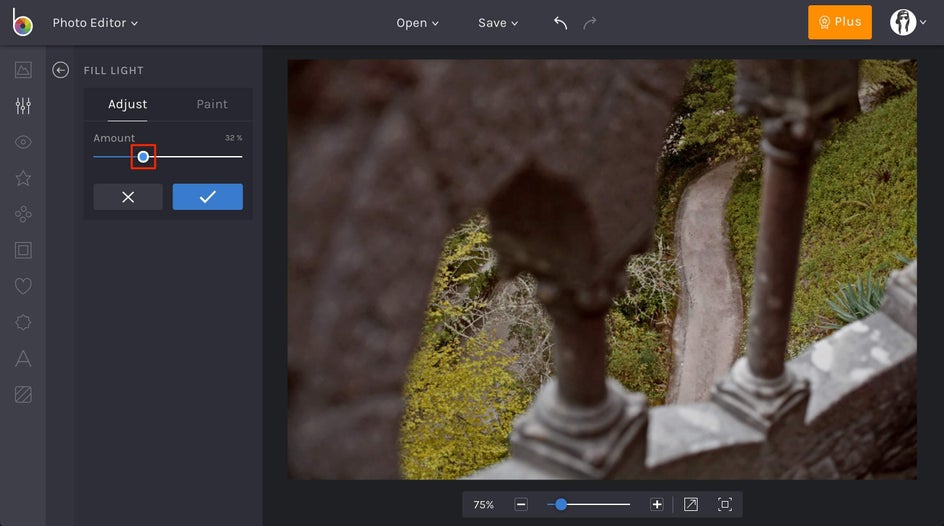944x526 pixels.
Task: Switch to the Paint tab
Action: [x=211, y=104]
